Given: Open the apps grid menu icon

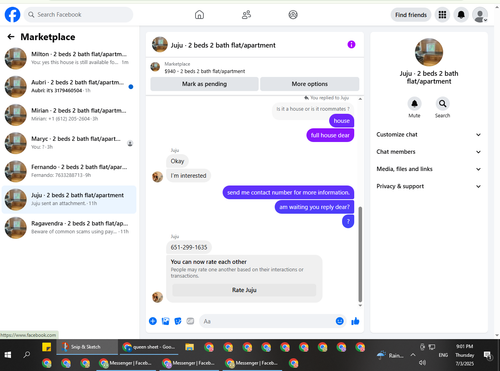Looking at the screenshot, I should click(442, 15).
